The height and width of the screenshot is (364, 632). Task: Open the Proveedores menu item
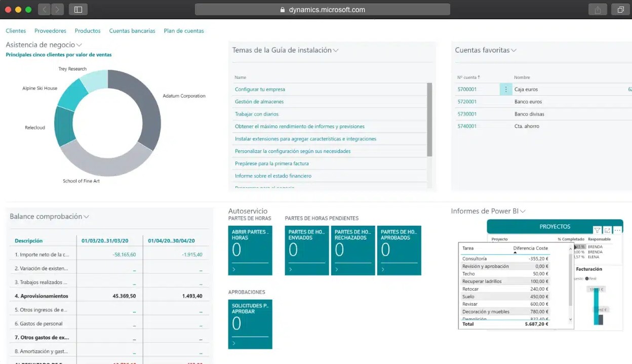(x=50, y=31)
